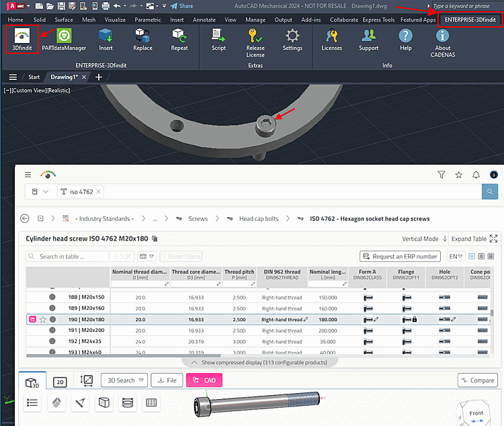Click Request an ERP number
The width and height of the screenshot is (504, 426).
point(400,256)
